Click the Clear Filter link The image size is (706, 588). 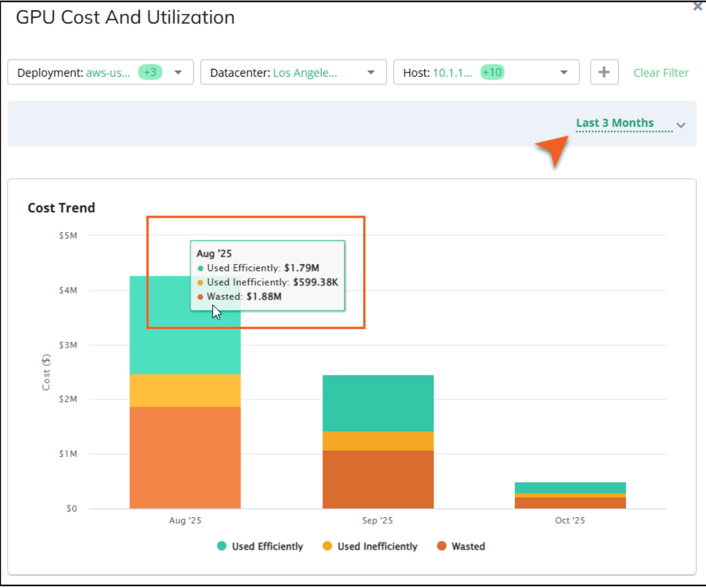[x=661, y=72]
